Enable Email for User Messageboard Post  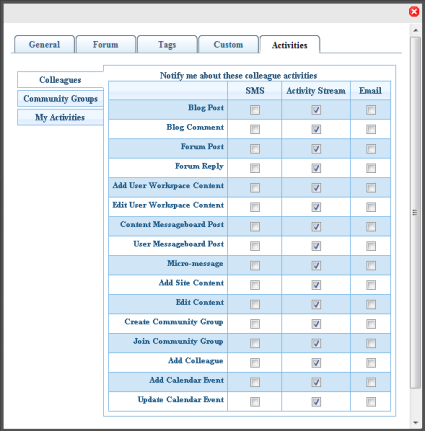[x=371, y=246]
